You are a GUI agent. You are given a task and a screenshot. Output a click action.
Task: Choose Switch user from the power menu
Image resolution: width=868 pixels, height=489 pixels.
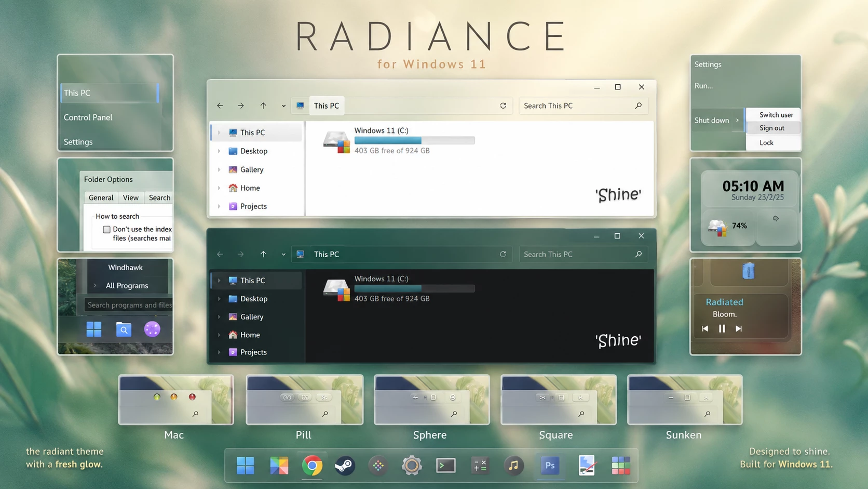point(774,115)
